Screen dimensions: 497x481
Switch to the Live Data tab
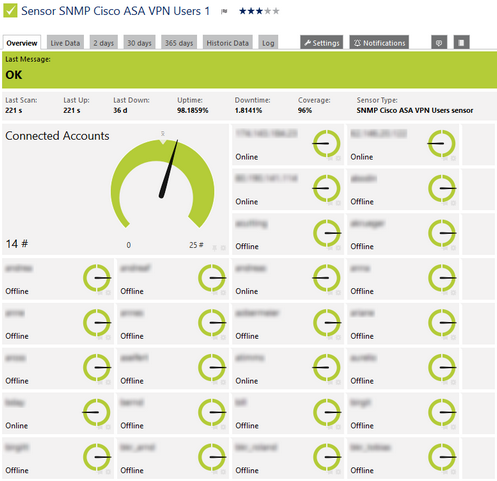tap(65, 43)
